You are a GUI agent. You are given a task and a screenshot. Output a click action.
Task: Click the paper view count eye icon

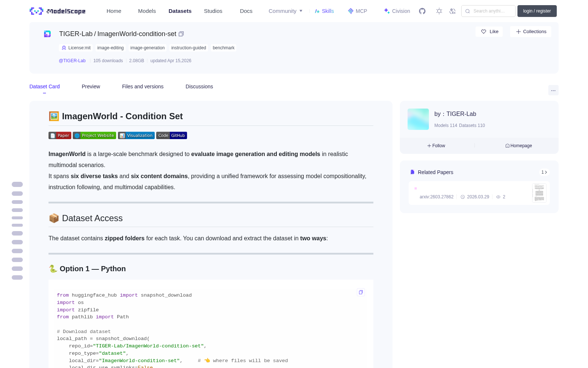498,197
